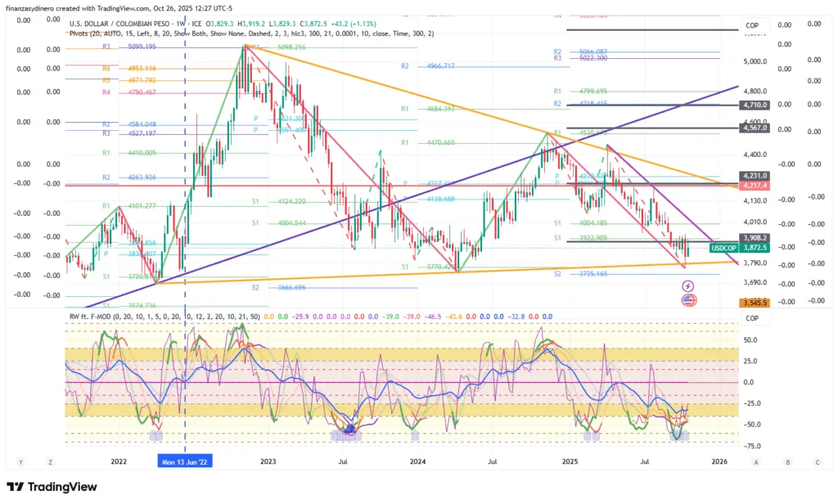Click the 3,908.2 price level label
This screenshot has height=504, width=838.
[752, 236]
